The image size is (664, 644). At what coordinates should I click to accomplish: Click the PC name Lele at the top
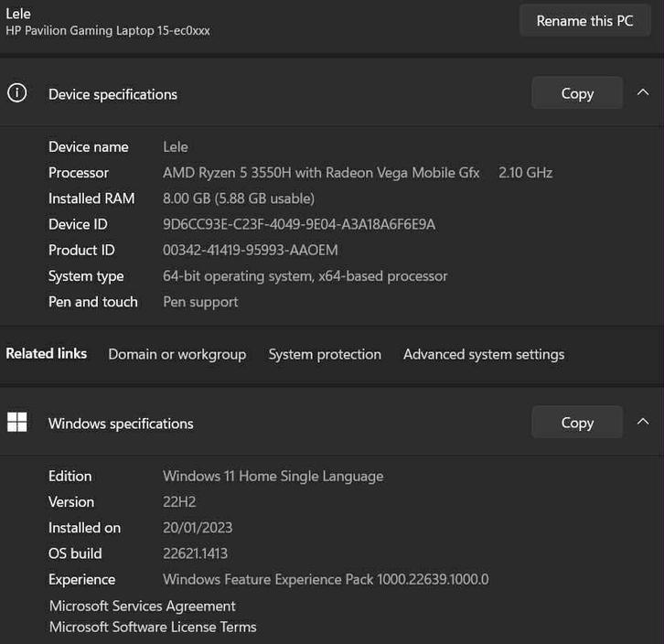17,13
